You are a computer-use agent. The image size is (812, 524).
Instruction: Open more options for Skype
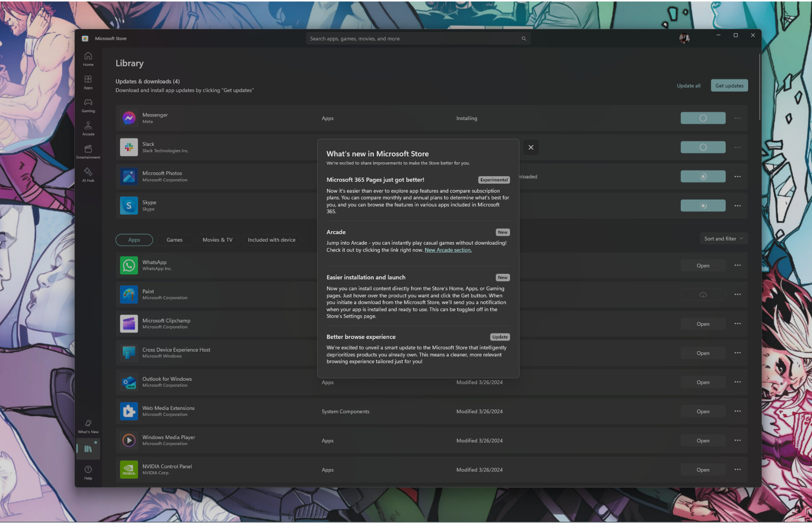pyautogui.click(x=738, y=205)
